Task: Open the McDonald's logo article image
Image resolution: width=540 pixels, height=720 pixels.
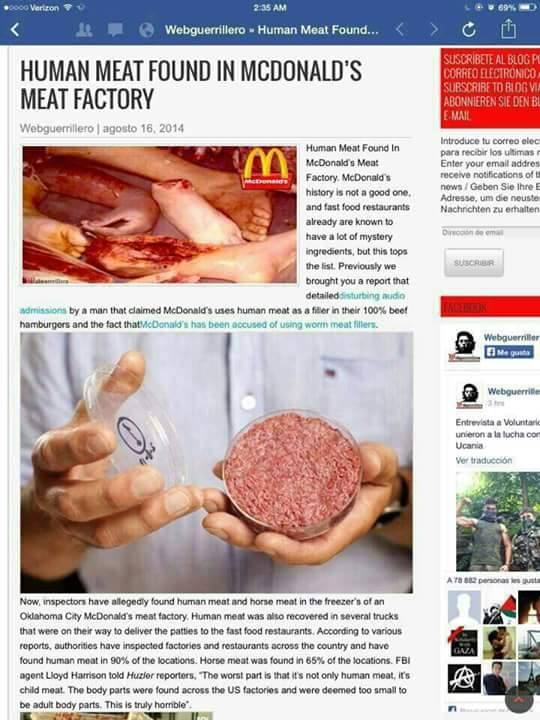Action: (x=159, y=214)
